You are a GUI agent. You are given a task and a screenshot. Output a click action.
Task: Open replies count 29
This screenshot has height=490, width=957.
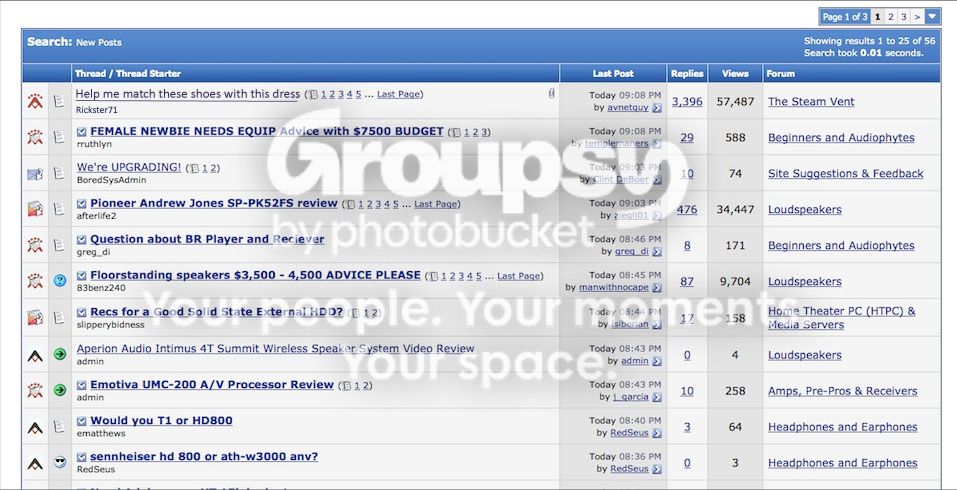[x=687, y=137]
